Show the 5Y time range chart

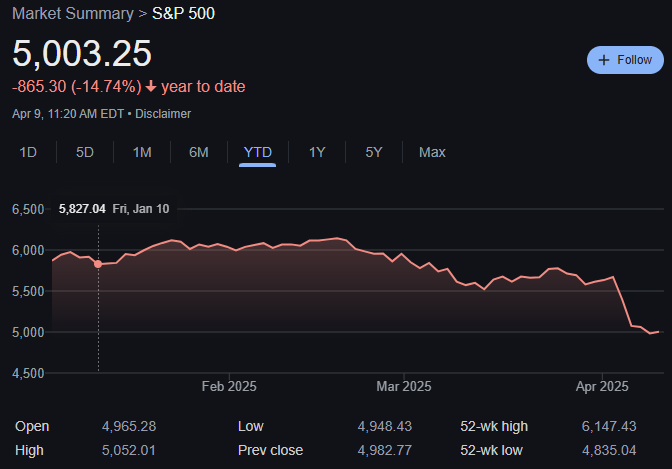374,152
